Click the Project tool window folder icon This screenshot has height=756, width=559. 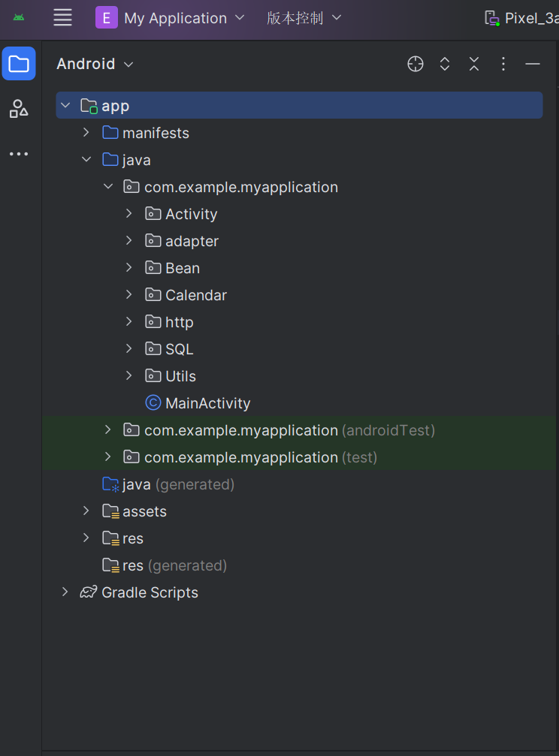tap(19, 64)
